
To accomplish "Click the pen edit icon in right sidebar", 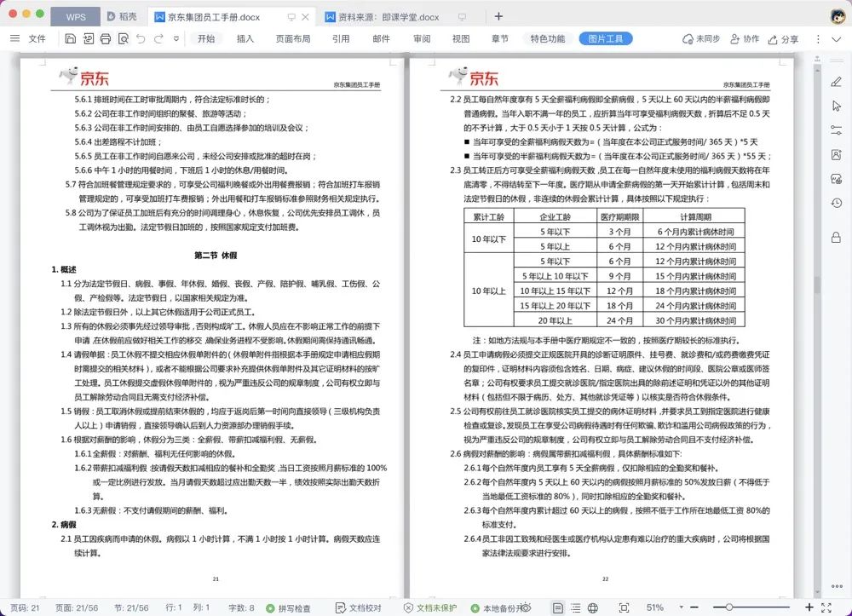I will coord(837,82).
